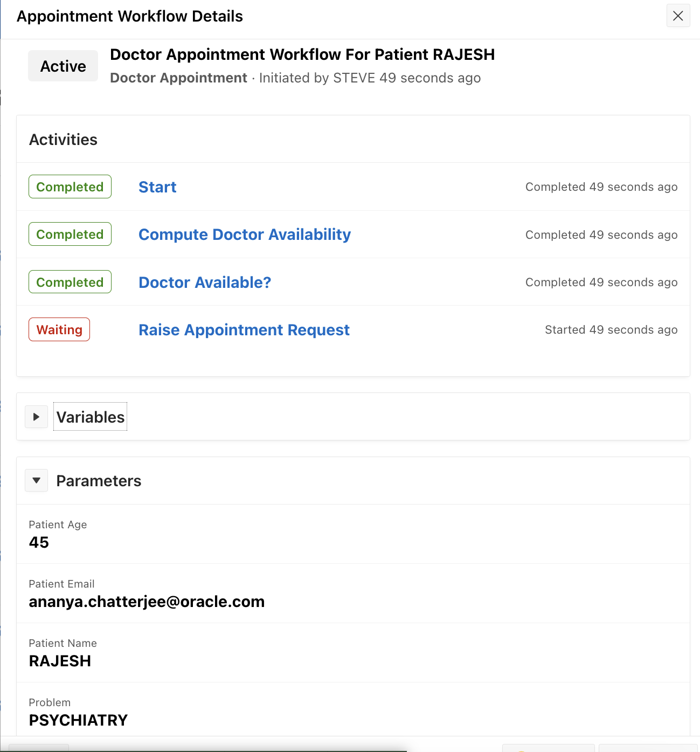700x752 pixels.
Task: Click the Parameters heading label
Action: click(x=99, y=481)
